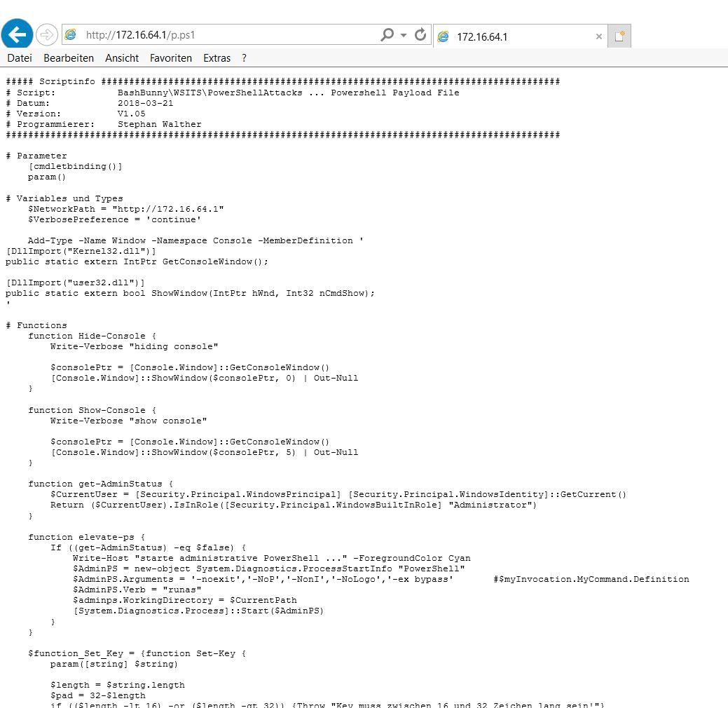Viewport: 728px width, 708px height.
Task: Click the "$VerbosePreference = 'continue'" line
Action: click(114, 219)
